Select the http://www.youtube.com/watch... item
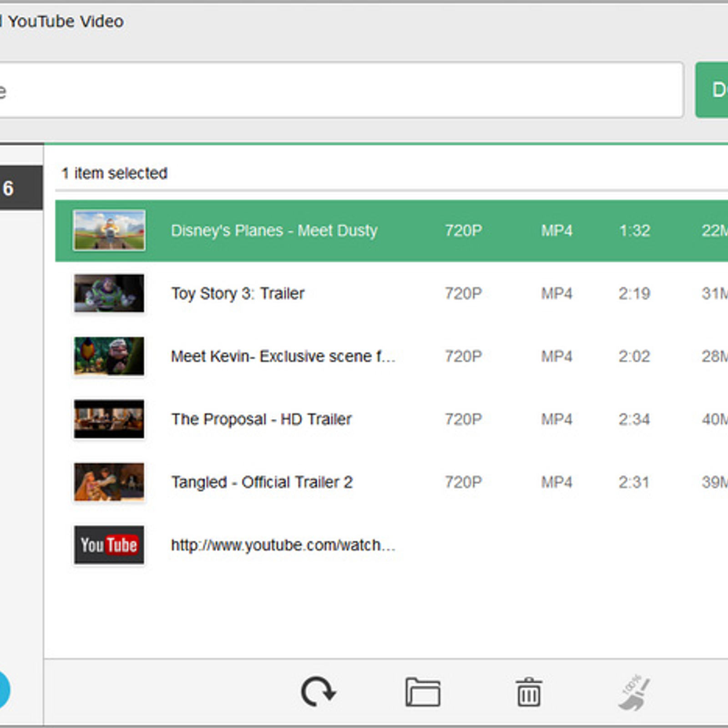Image resolution: width=728 pixels, height=728 pixels. coord(283,545)
